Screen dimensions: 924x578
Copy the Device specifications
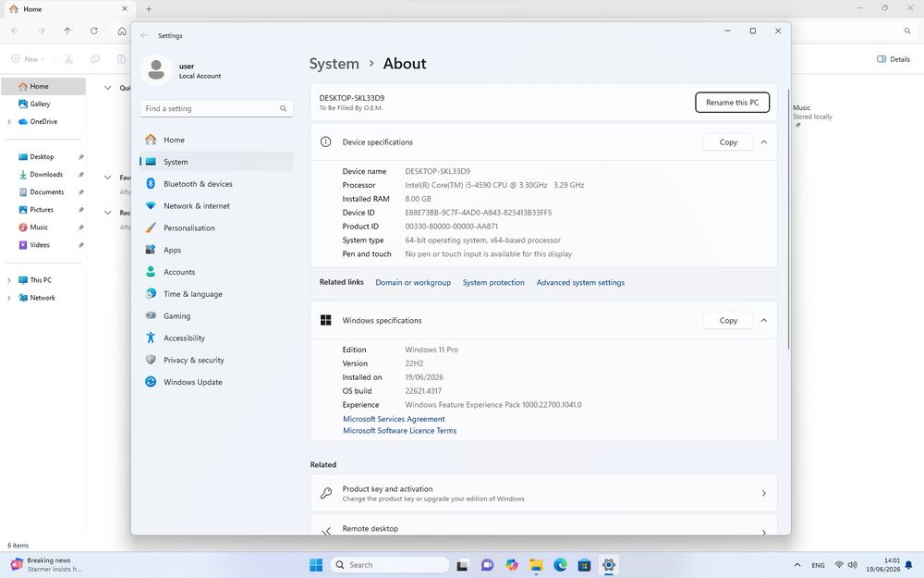point(728,142)
